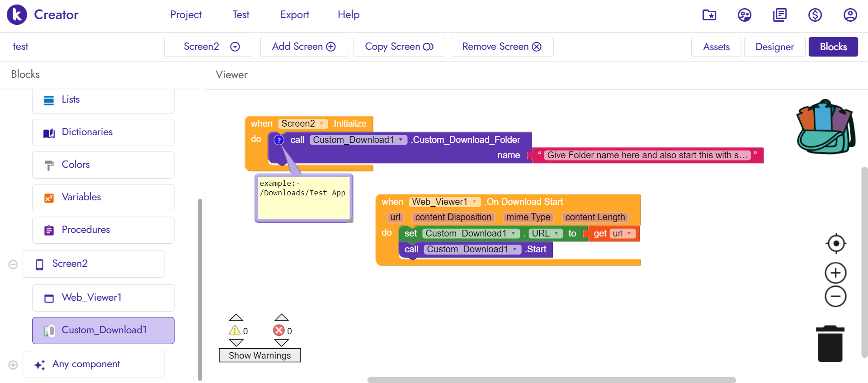Open the Export menu

pos(294,15)
